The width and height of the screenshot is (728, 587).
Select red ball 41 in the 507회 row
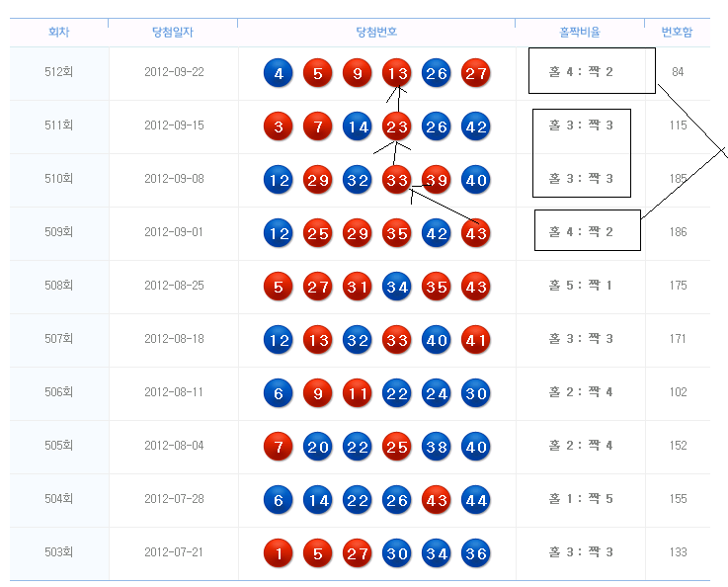(x=476, y=340)
